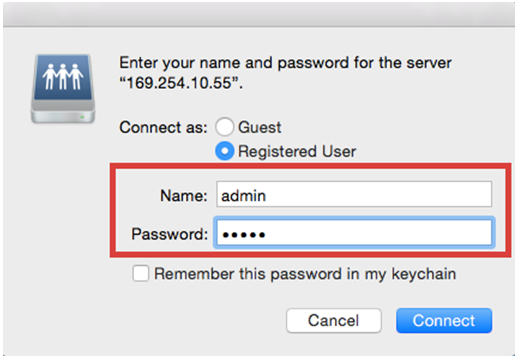Click the Name: field label
Viewport: 518px width, 360px height.
coord(184,196)
